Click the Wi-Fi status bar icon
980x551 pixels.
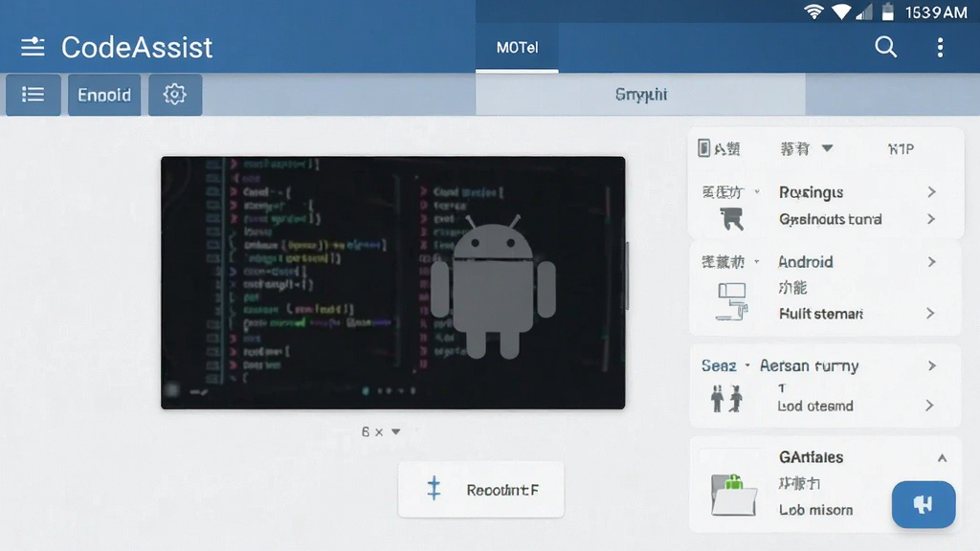click(813, 11)
